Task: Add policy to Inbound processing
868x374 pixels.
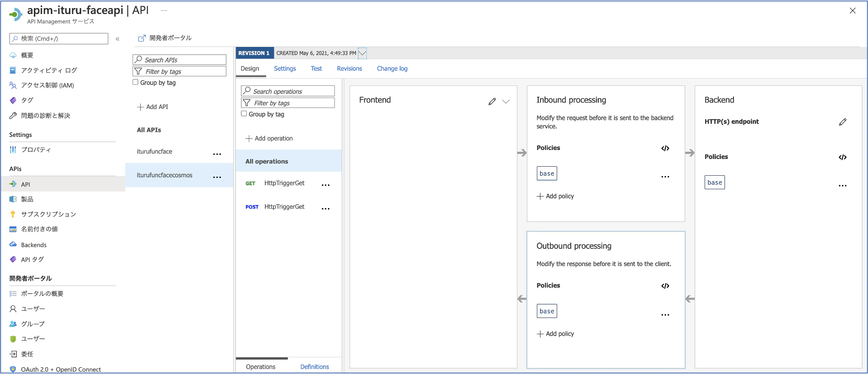Action: (555, 196)
